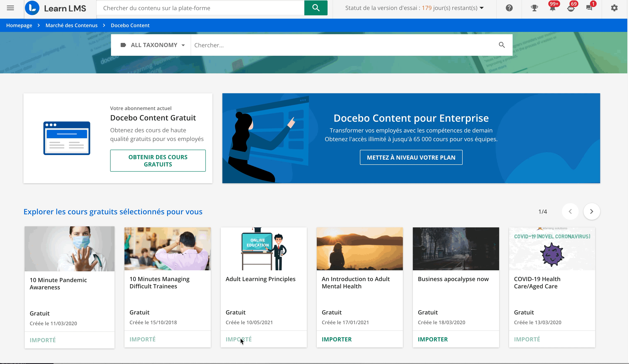
Task: Click the magnifier in the Chercher field
Action: click(x=502, y=45)
